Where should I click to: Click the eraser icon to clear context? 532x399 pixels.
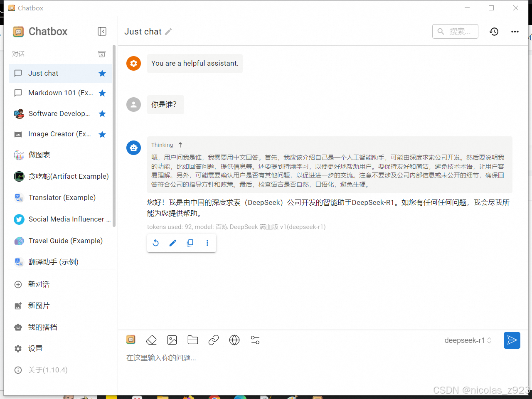point(151,340)
